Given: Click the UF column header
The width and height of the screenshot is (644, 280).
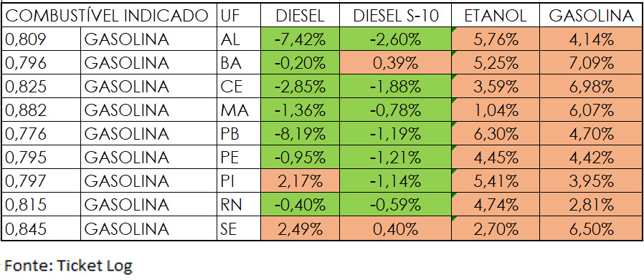Looking at the screenshot, I should coord(239,16).
